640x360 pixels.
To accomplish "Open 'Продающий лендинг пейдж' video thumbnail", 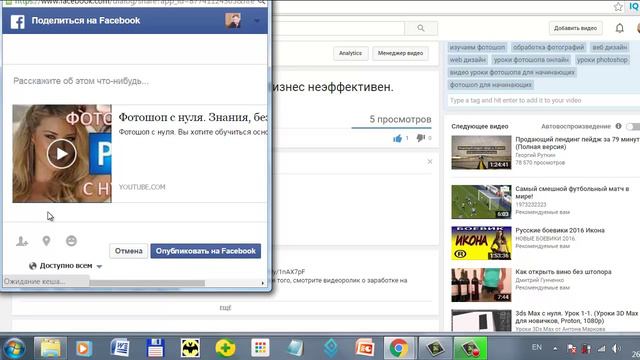I will coord(481,152).
